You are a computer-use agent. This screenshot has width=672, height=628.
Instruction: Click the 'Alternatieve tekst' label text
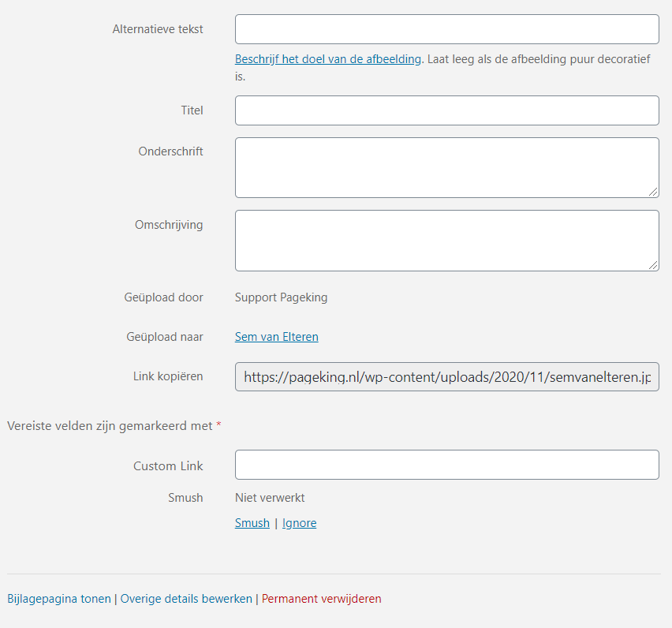[158, 29]
